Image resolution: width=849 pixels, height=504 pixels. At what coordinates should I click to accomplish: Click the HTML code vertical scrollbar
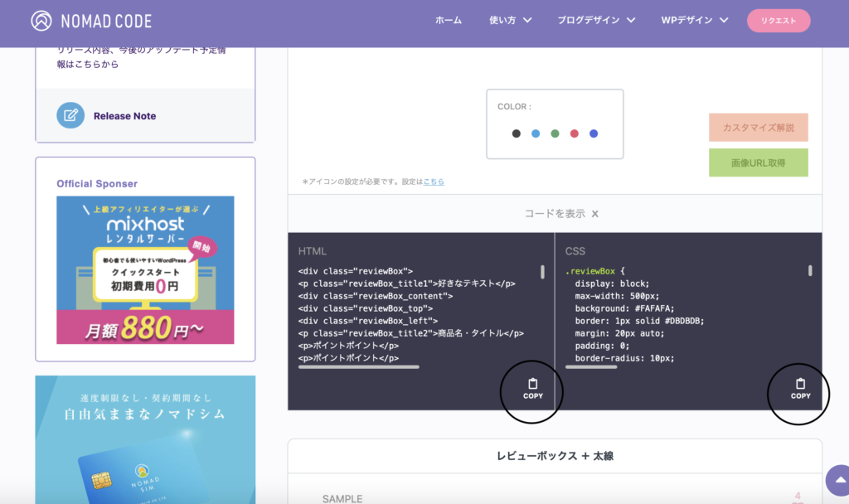(x=542, y=272)
